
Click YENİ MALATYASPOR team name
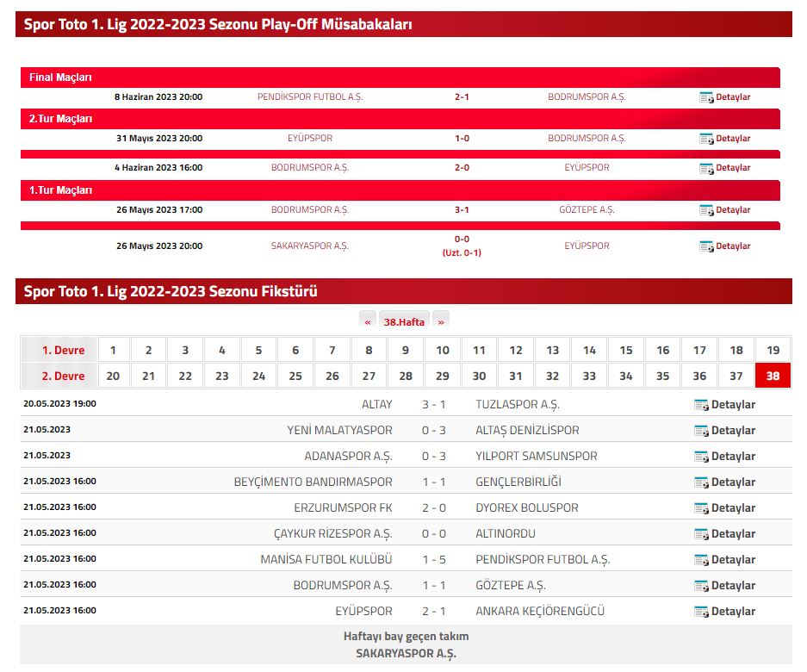[339, 431]
